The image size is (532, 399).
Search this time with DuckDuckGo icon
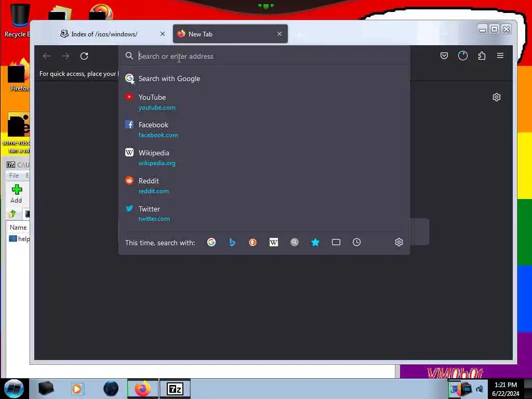click(253, 242)
